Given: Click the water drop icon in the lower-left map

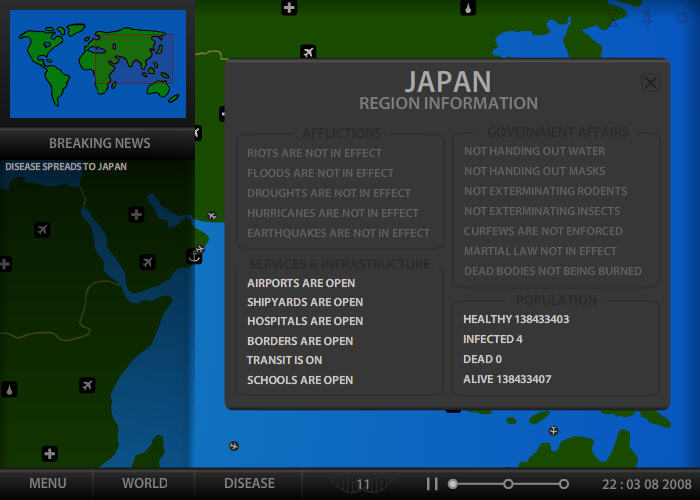Looking at the screenshot, I should coord(9,389).
